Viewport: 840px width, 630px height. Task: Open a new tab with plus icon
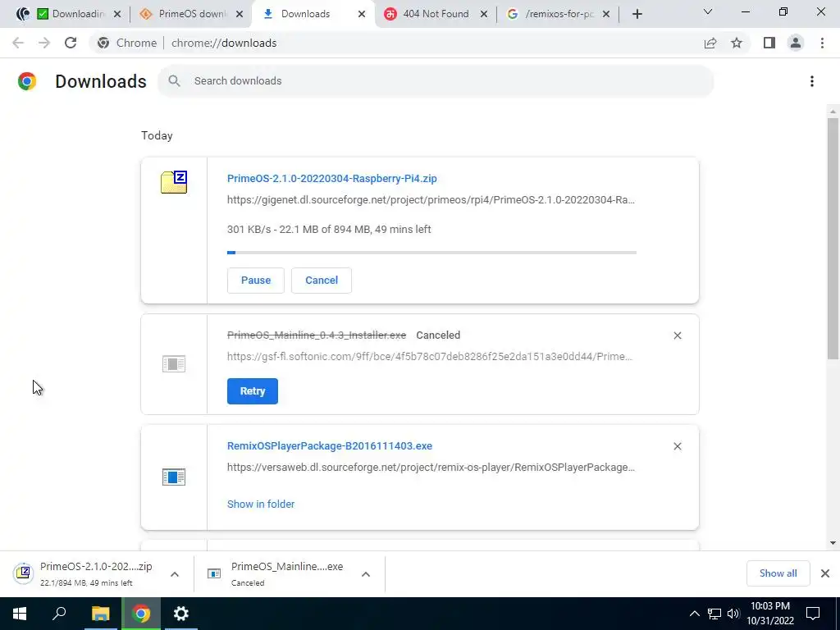[637, 14]
